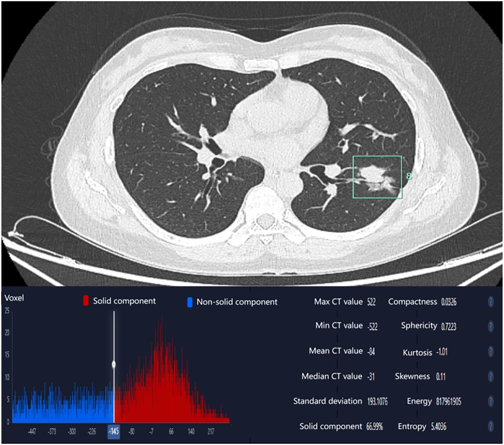
Task: Click the red Solid component legend marker
Action: coord(86,301)
